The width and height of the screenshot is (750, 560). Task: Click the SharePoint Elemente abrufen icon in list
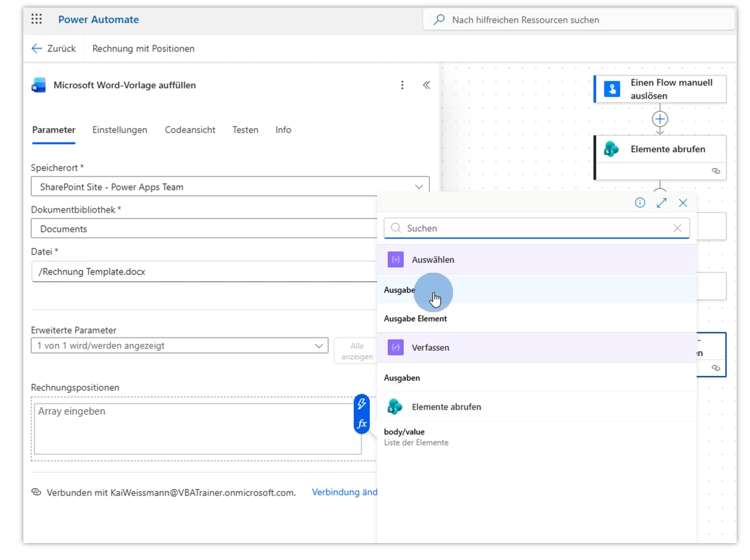(x=395, y=407)
